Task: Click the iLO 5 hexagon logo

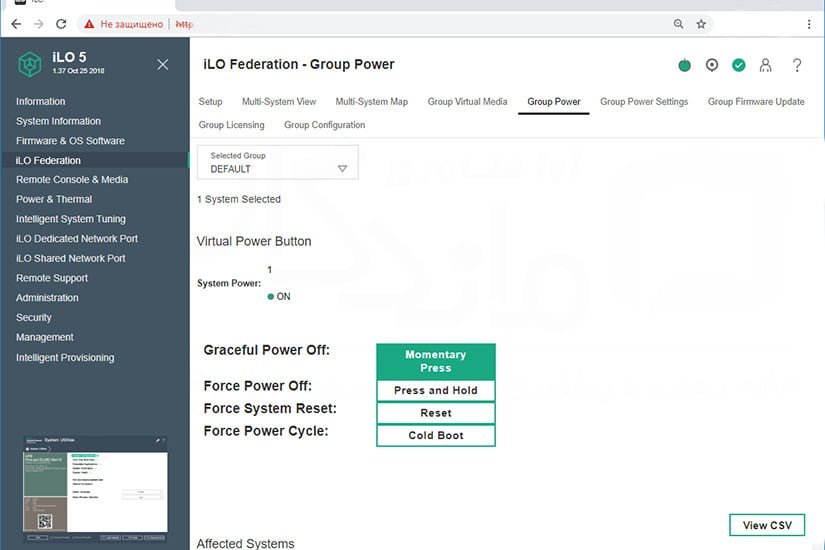Action: [29, 64]
